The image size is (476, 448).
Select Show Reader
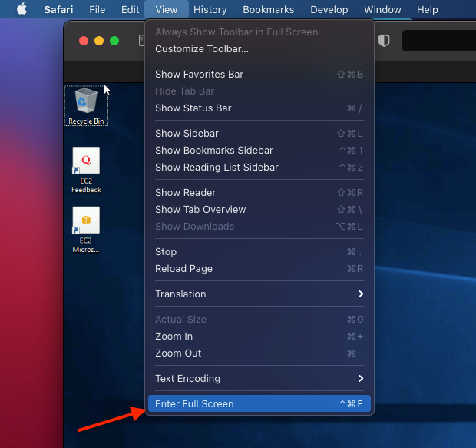tap(259, 193)
